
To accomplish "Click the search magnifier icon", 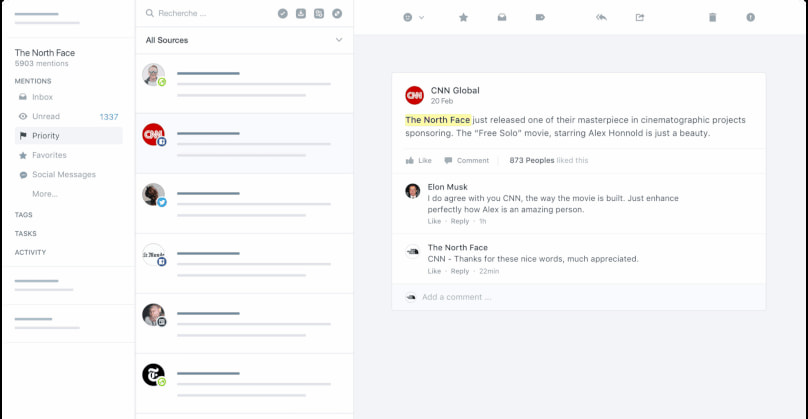I will (x=149, y=13).
